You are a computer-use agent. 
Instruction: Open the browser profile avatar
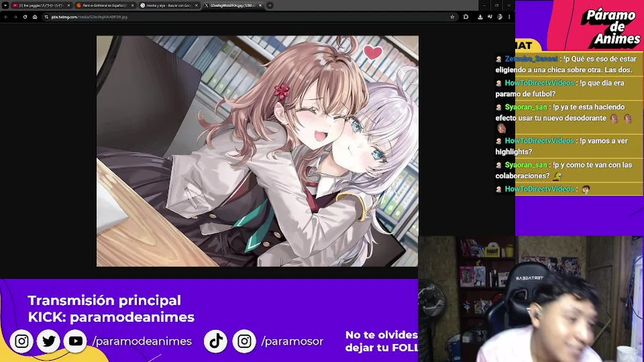click(x=500, y=17)
